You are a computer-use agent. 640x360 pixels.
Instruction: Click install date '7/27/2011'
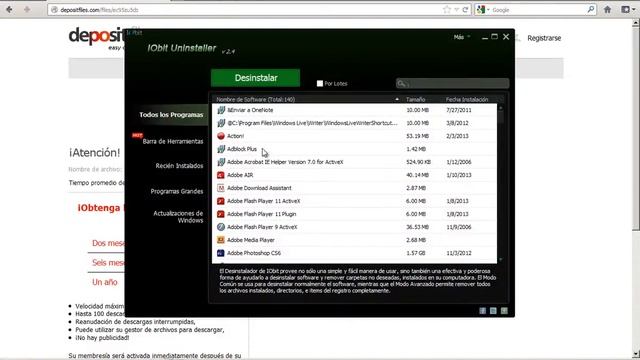(459, 110)
